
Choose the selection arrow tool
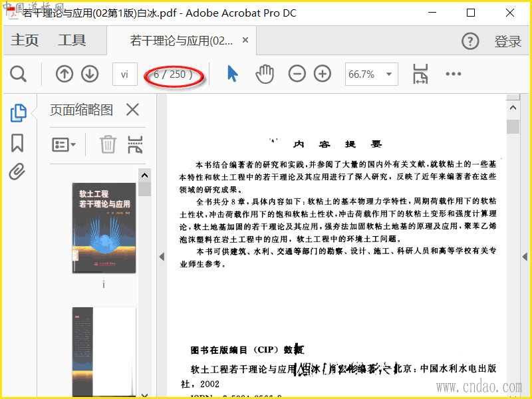[x=232, y=74]
